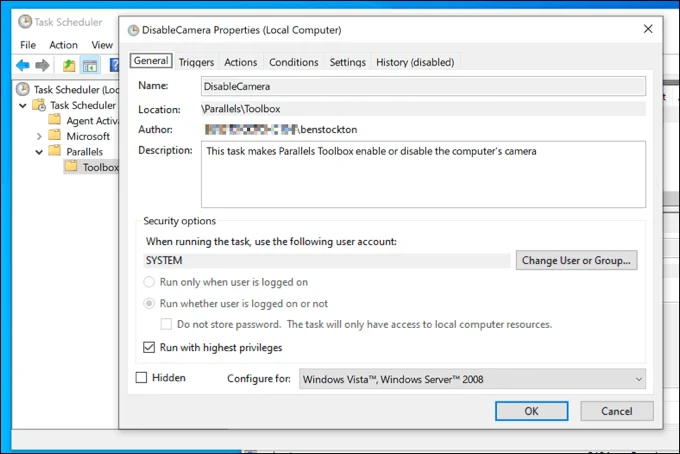Collapse the Parallels folder node

(39, 152)
